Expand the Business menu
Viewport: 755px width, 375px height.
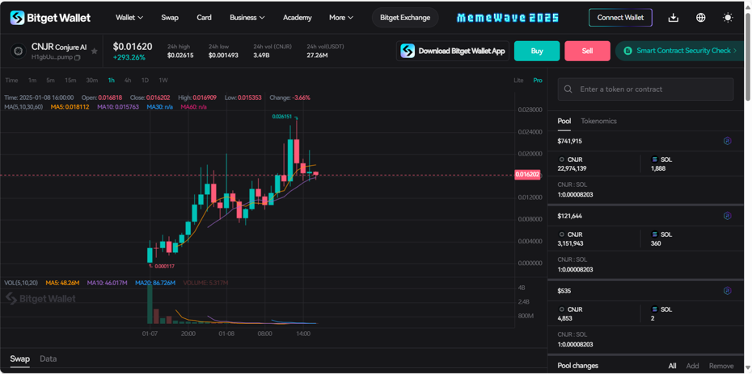point(247,18)
